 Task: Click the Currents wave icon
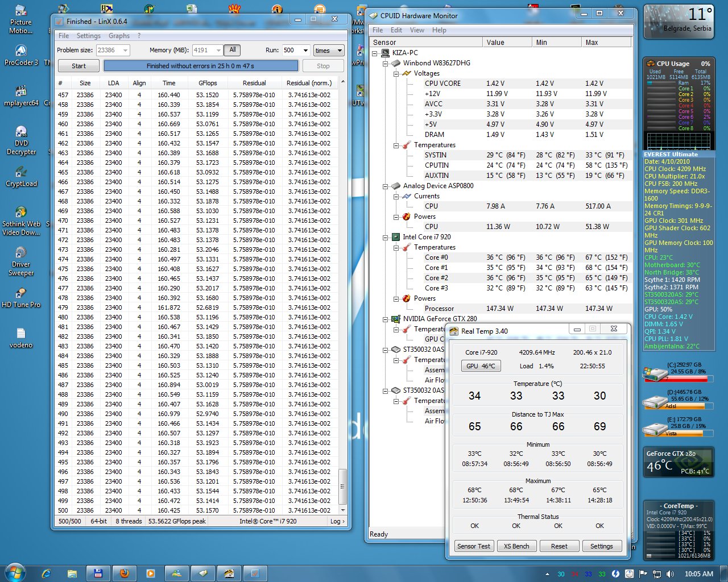coord(407,196)
